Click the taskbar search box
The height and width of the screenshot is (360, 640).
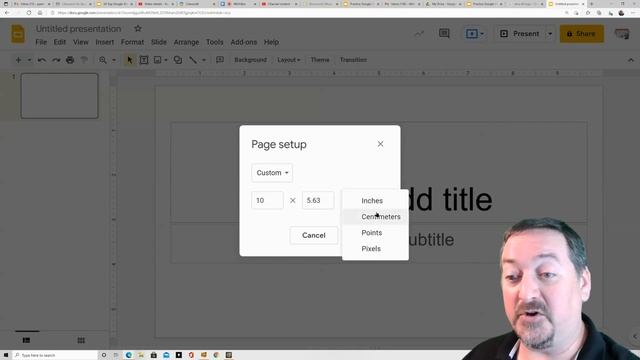click(56, 355)
